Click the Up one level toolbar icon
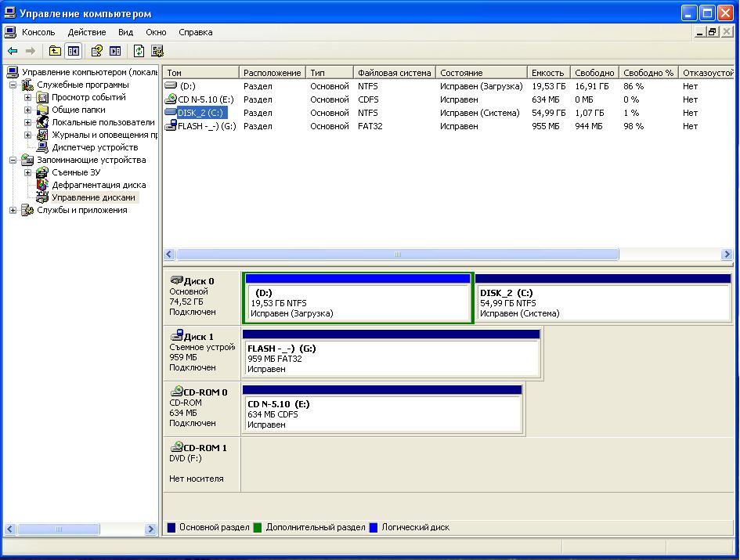The height and width of the screenshot is (560, 740). click(55, 51)
